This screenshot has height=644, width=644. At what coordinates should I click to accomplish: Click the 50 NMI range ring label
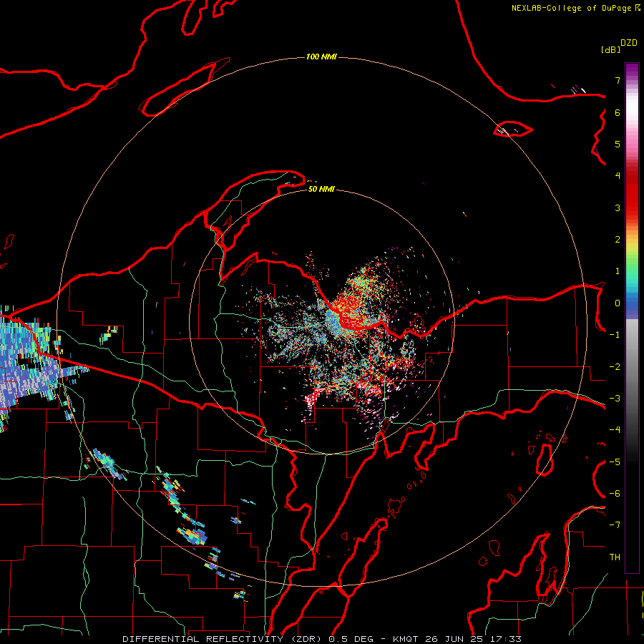pos(321,189)
